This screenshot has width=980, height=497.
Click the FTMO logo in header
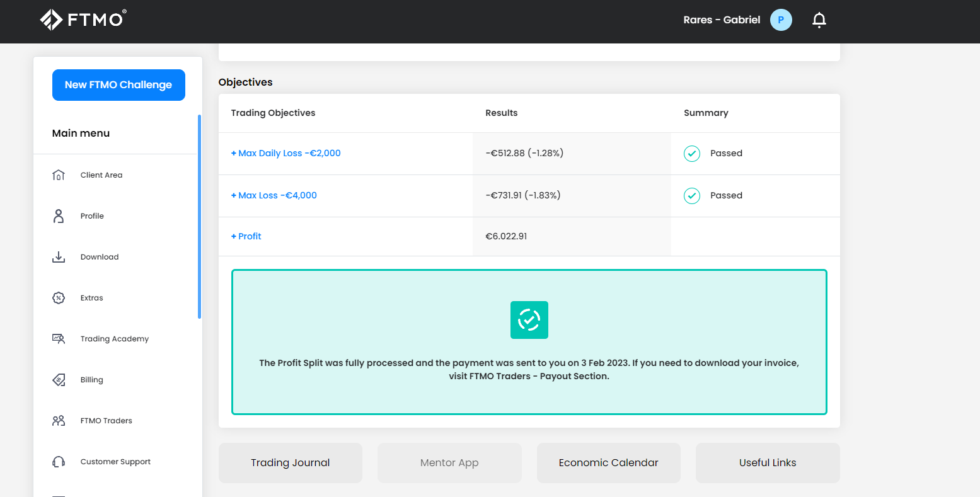[x=83, y=20]
